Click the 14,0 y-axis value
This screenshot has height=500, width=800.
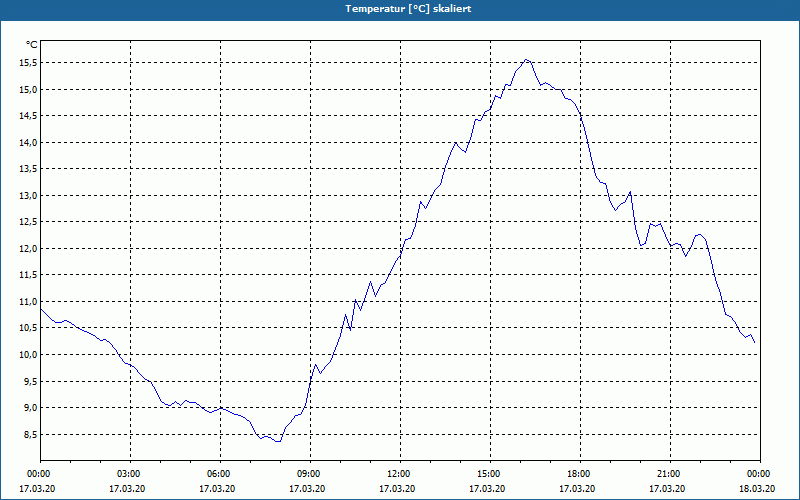[28, 142]
